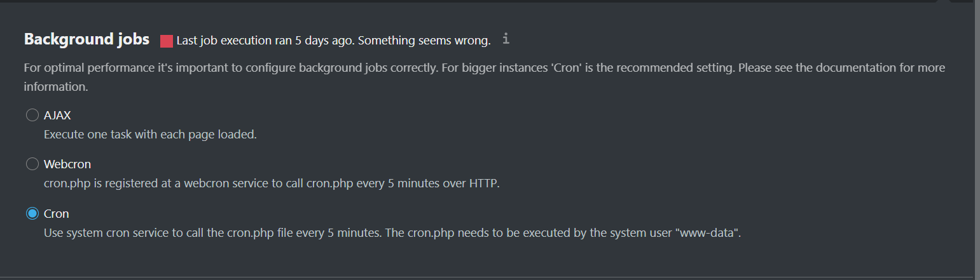Click the "Background jobs" section heading
The height and width of the screenshot is (280, 980).
click(86, 39)
